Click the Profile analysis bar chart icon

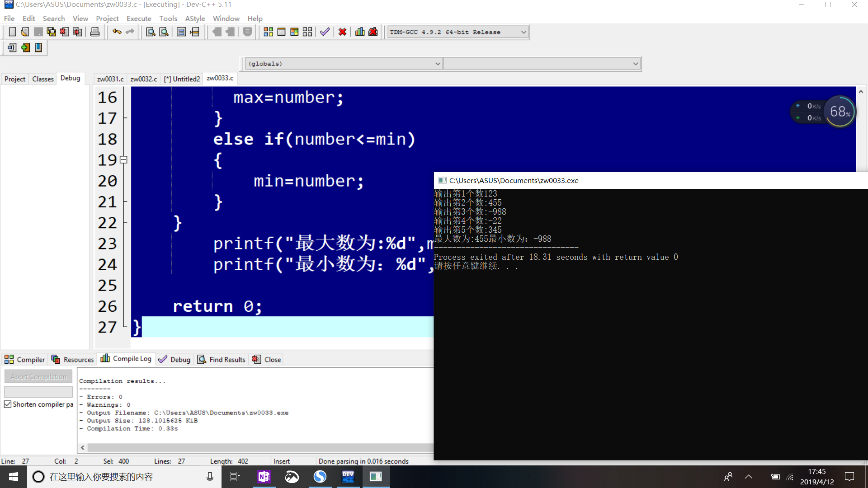pos(360,32)
